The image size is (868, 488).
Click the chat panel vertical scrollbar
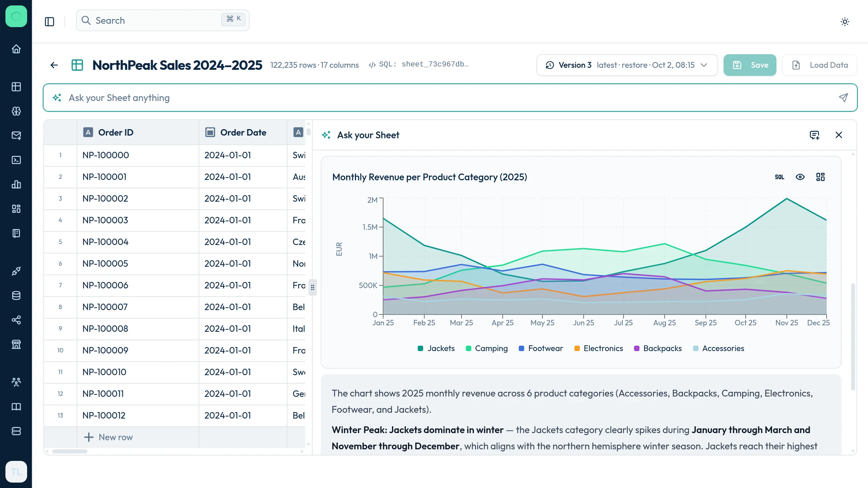pyautogui.click(x=853, y=337)
